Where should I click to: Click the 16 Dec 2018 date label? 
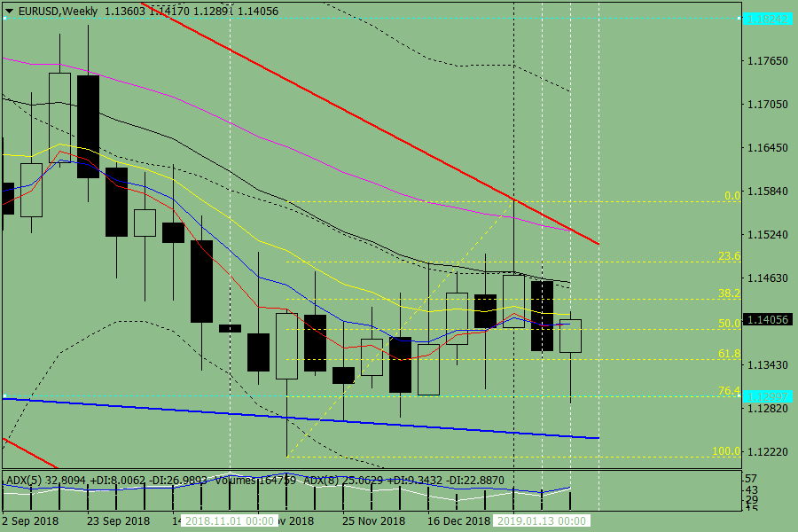tap(459, 521)
